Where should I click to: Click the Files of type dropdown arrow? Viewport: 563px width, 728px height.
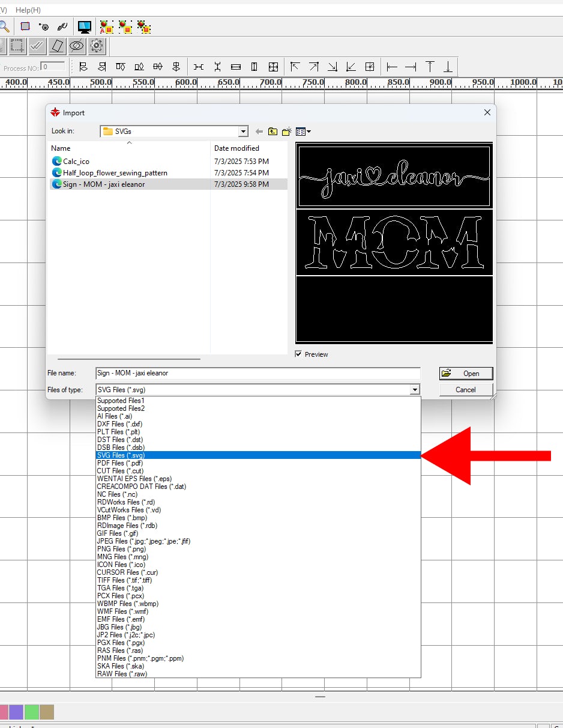tap(415, 390)
